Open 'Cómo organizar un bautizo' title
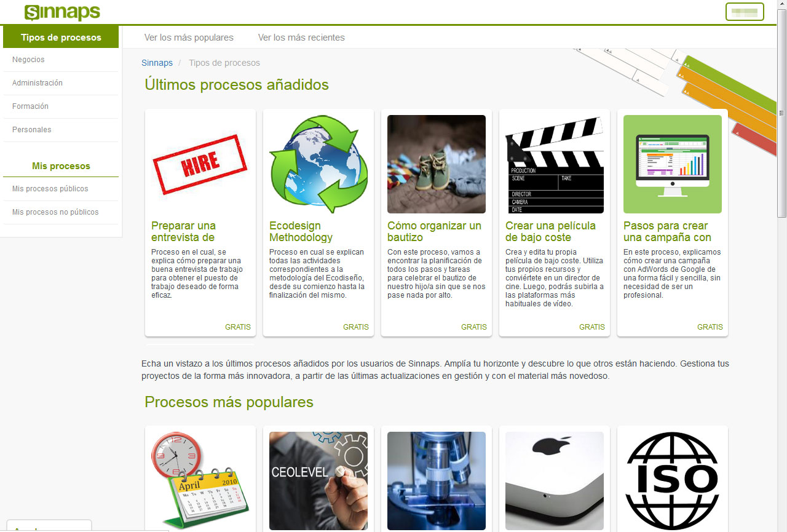The width and height of the screenshot is (787, 532). 434,231
